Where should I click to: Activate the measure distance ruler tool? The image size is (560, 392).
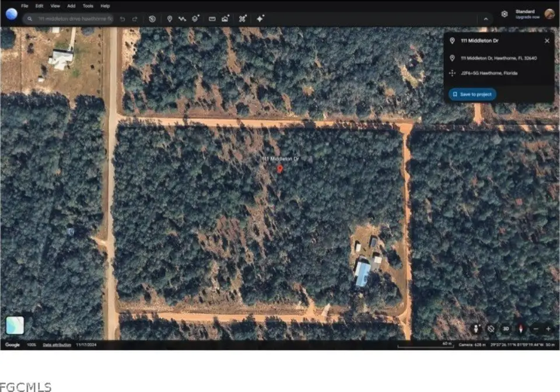(212, 19)
